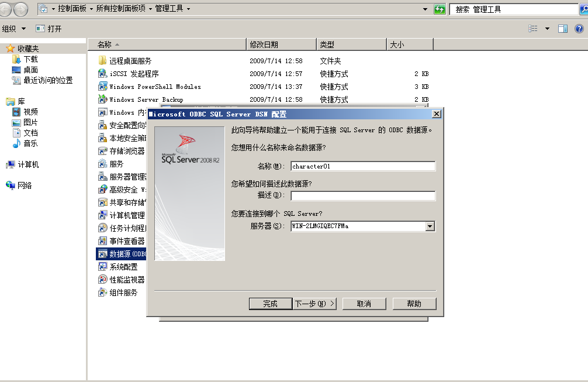Select the Windows PowerShell Modules icon
Viewport: 588px width, 382px height.
[x=102, y=87]
